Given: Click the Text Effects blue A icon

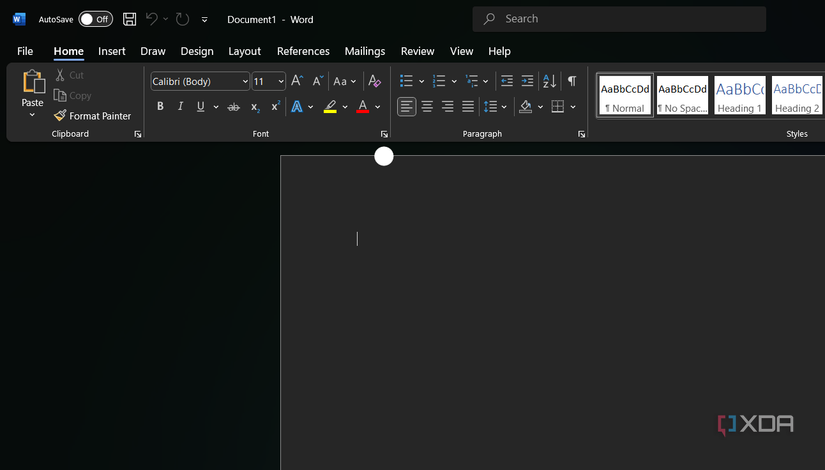Looking at the screenshot, I should pyautogui.click(x=297, y=107).
